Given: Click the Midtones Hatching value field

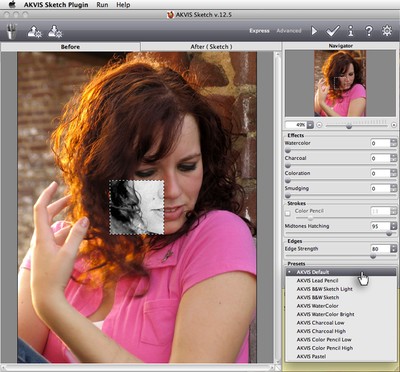Looking at the screenshot, I should click(380, 226).
